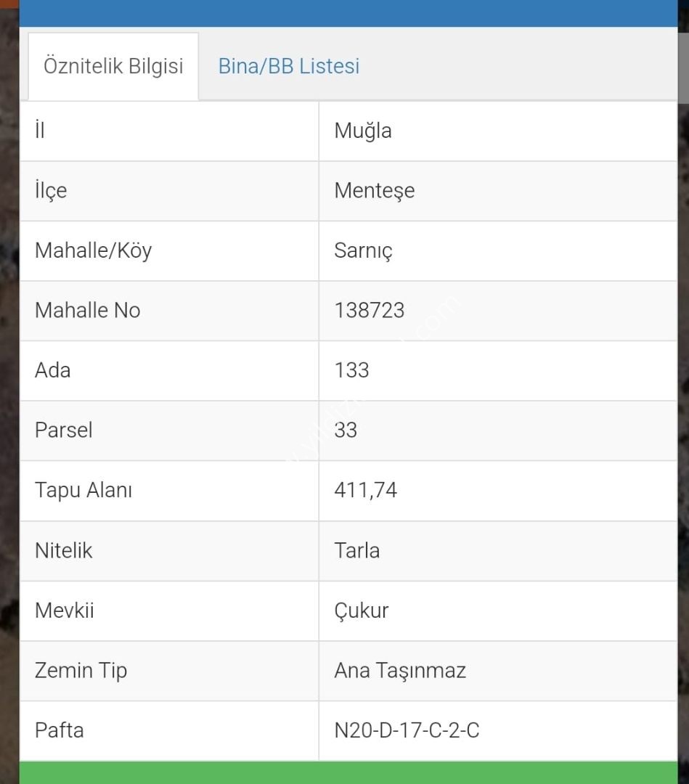Select the Mevkii value Çukur
The width and height of the screenshot is (689, 784).
point(362,611)
